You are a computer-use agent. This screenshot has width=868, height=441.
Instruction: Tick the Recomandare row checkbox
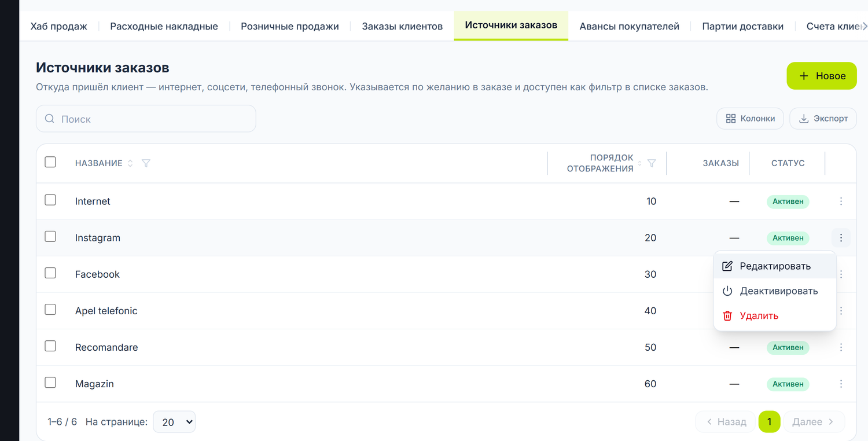[x=50, y=346]
